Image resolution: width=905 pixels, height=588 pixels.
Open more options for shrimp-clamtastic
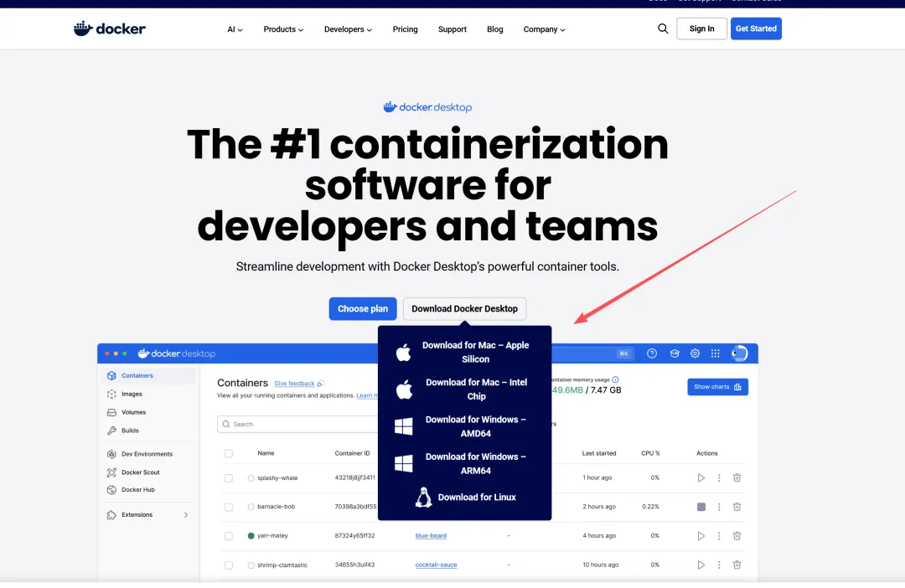tap(719, 565)
